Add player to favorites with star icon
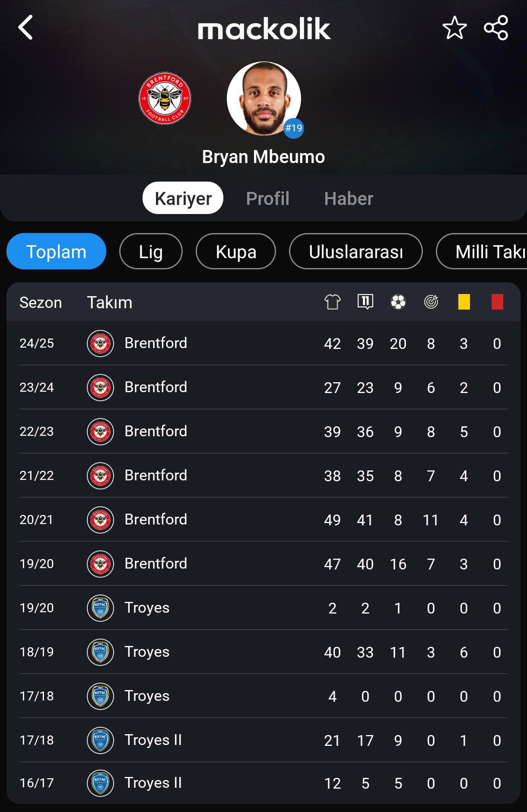The image size is (527, 812). (454, 28)
